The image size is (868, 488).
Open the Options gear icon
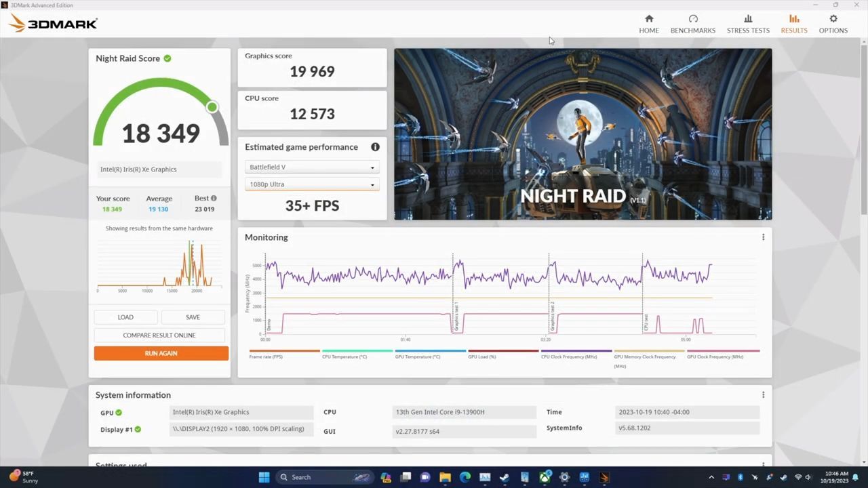[833, 19]
